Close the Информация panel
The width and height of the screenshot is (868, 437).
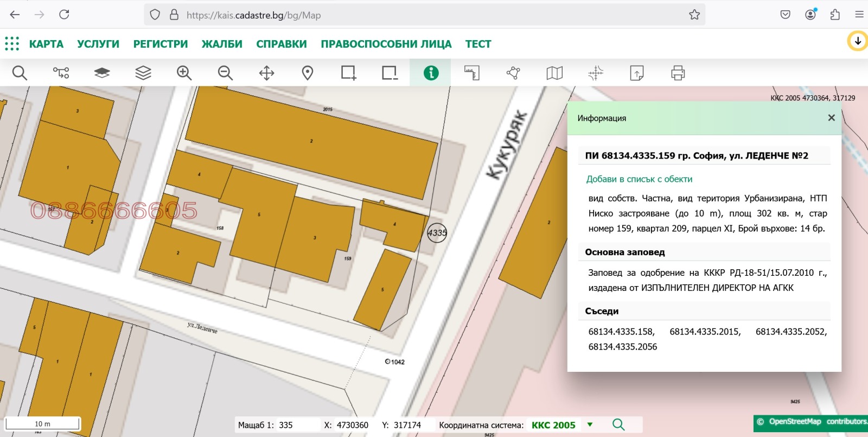click(x=831, y=118)
